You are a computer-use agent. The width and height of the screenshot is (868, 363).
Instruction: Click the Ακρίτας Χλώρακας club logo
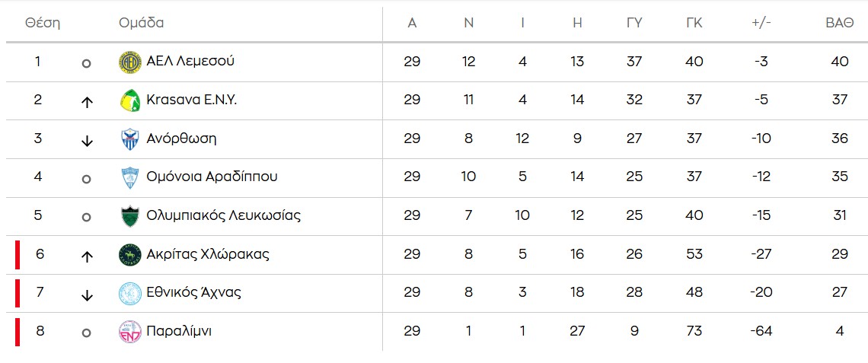tap(130, 255)
